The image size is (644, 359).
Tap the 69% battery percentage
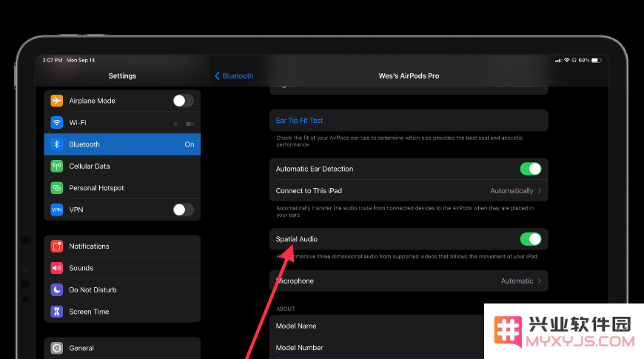(x=584, y=60)
